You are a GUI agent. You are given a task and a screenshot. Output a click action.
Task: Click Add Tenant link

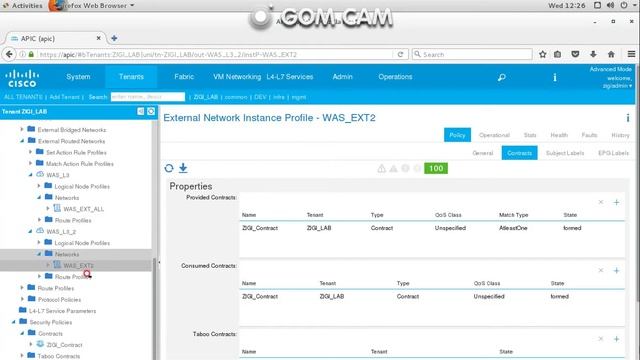click(x=64, y=97)
